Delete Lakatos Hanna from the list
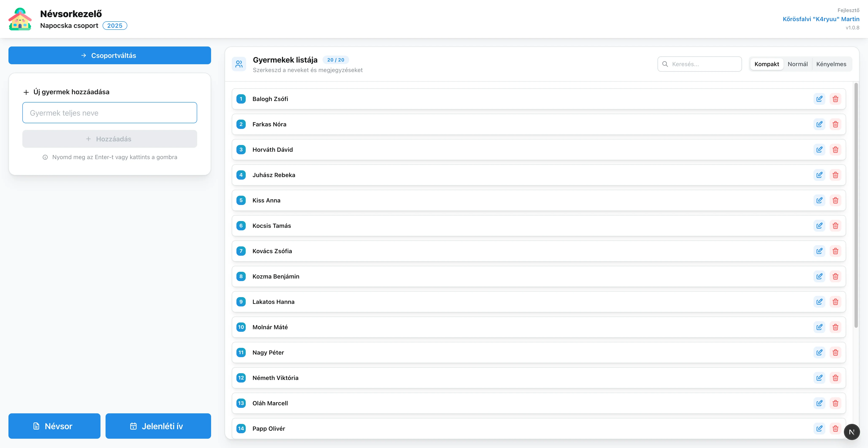The width and height of the screenshot is (868, 448). [835, 302]
